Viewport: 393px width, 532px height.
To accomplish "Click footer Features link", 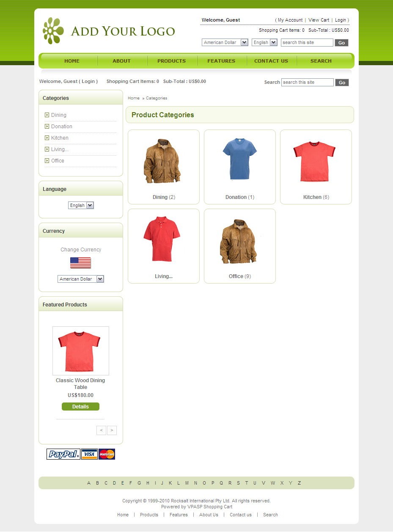I will click(179, 515).
